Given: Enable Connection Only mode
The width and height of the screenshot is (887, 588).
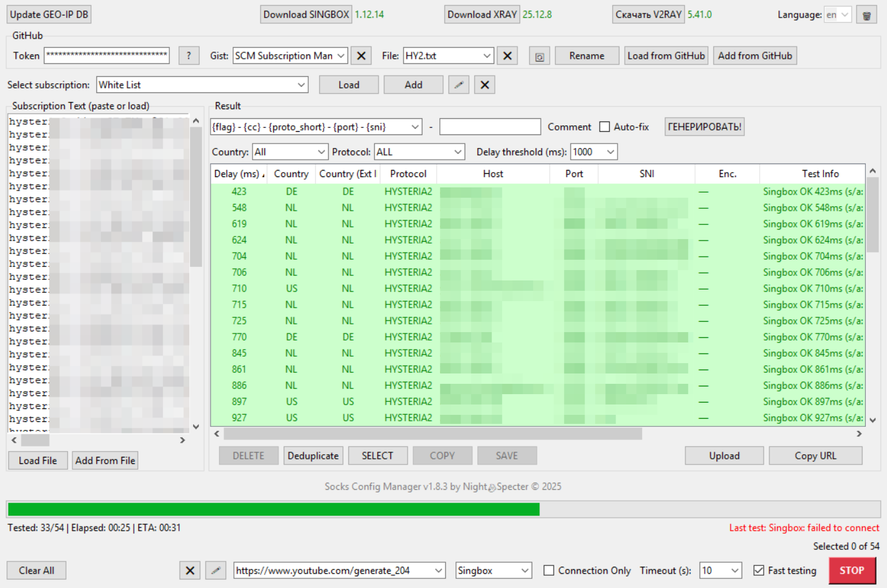Looking at the screenshot, I should (548, 570).
